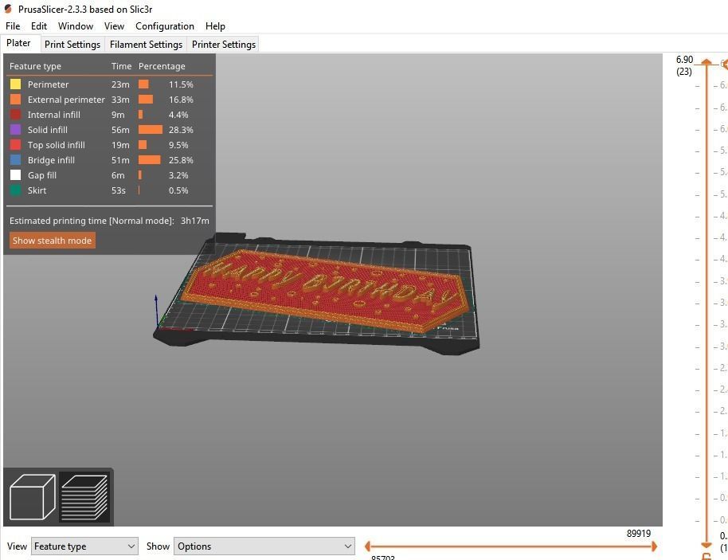Viewport: 728px width, 560px height.
Task: Click the PrusaSlicer logo in the title bar
Action: (x=8, y=9)
